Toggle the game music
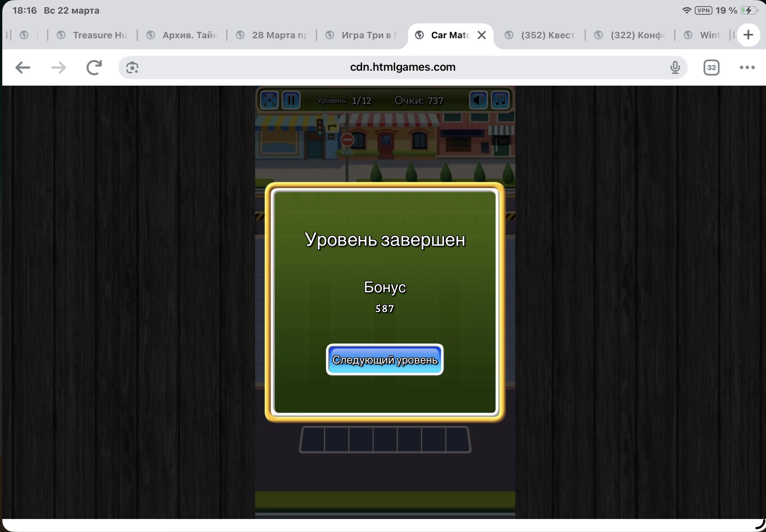This screenshot has height=532, width=766. [500, 100]
